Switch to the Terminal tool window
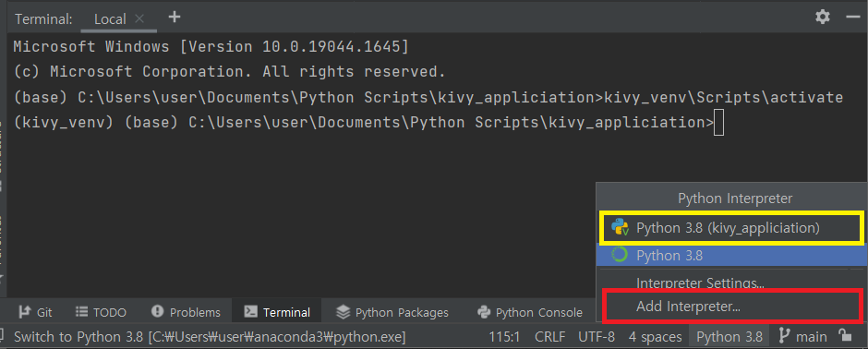Screen dimensions: 868x349 tap(277, 312)
